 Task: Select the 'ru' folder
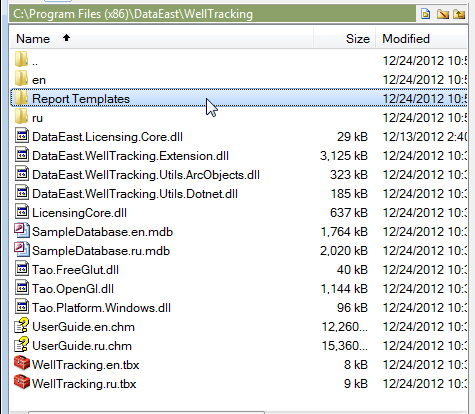(239, 118)
